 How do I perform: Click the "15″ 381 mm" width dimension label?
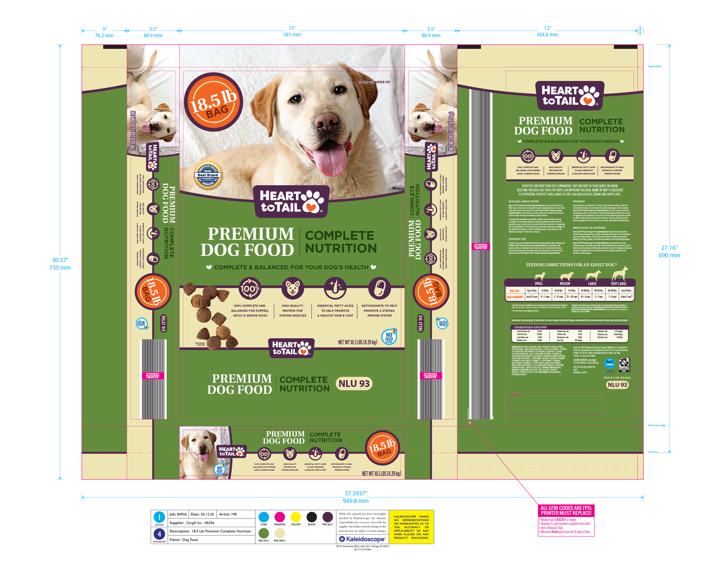292,31
